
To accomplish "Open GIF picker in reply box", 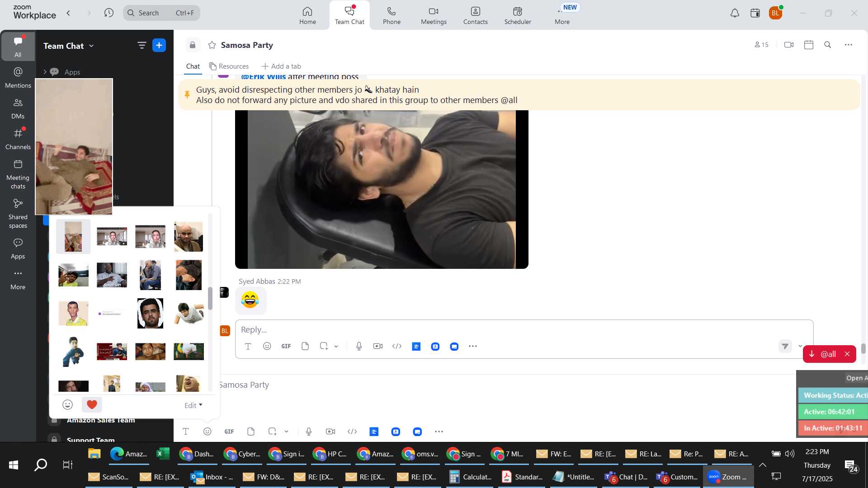I will [x=286, y=346].
